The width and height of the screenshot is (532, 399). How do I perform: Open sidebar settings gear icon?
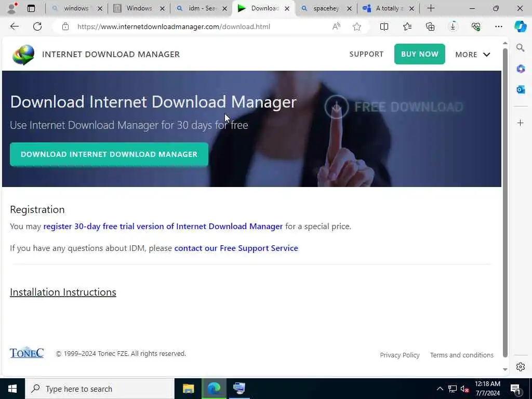click(521, 367)
